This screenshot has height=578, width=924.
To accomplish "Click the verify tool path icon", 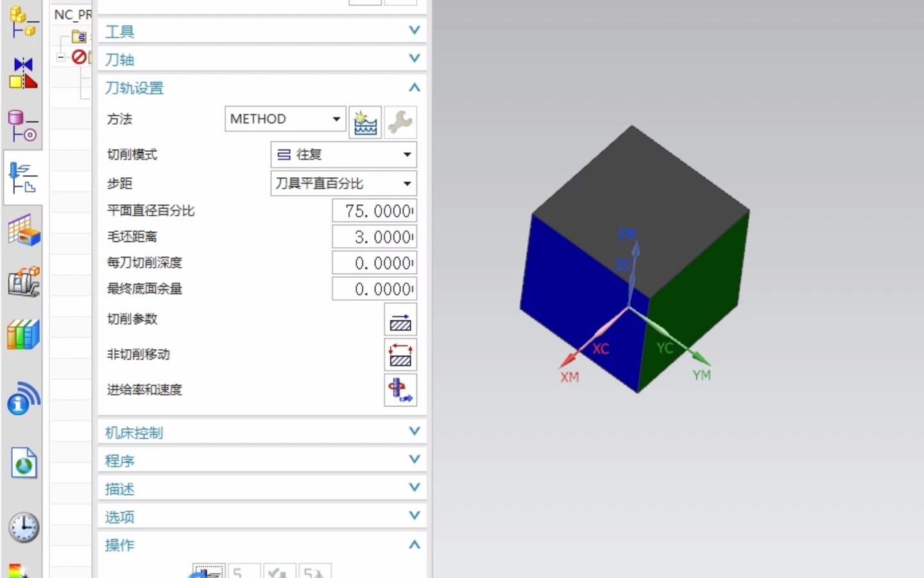I will 280,571.
